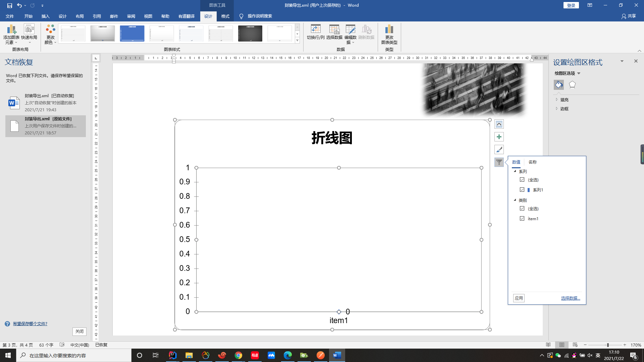Collapse the 系列 section in filter panel
The height and width of the screenshot is (362, 644).
[515, 171]
